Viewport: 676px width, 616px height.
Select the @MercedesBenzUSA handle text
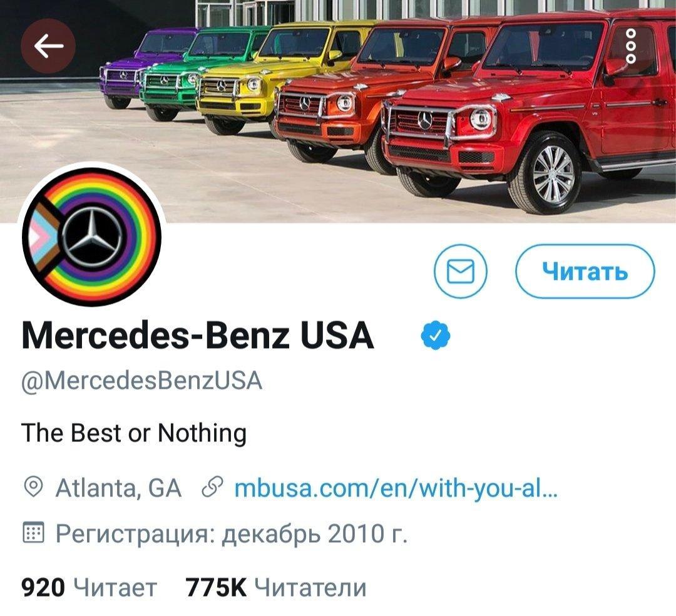click(142, 381)
